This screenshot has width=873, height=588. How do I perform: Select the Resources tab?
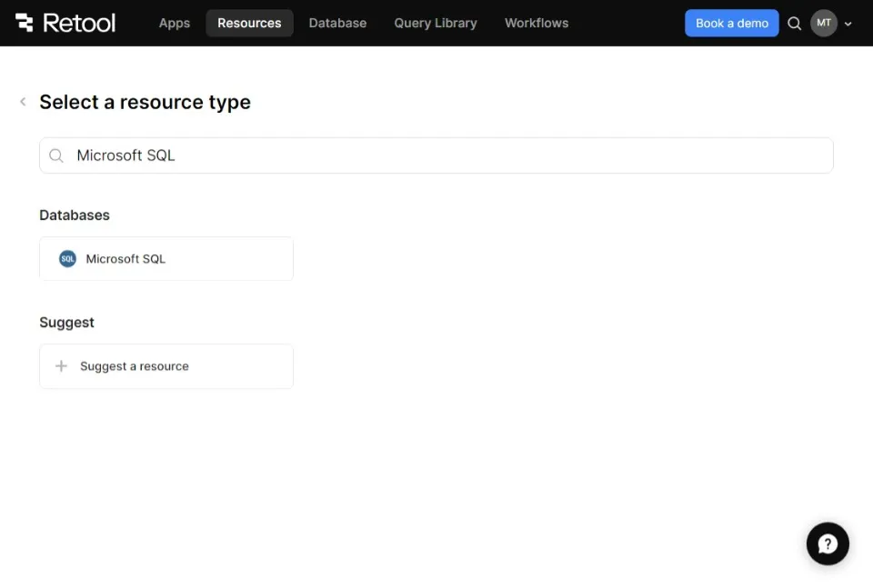(249, 23)
